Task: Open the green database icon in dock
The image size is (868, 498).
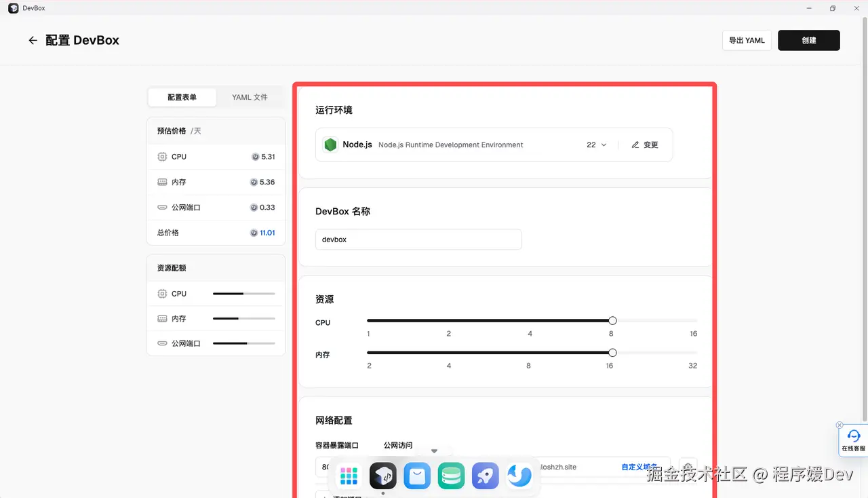Action: pos(451,476)
